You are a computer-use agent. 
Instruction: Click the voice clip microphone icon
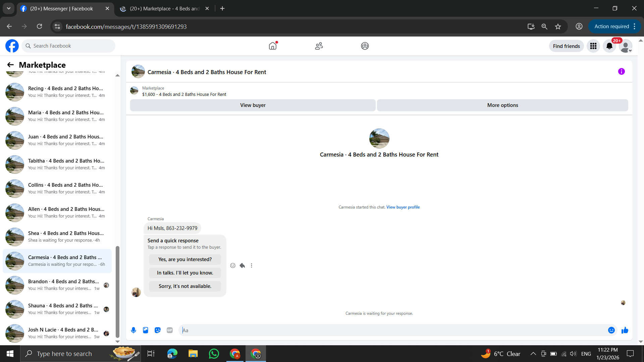133,330
